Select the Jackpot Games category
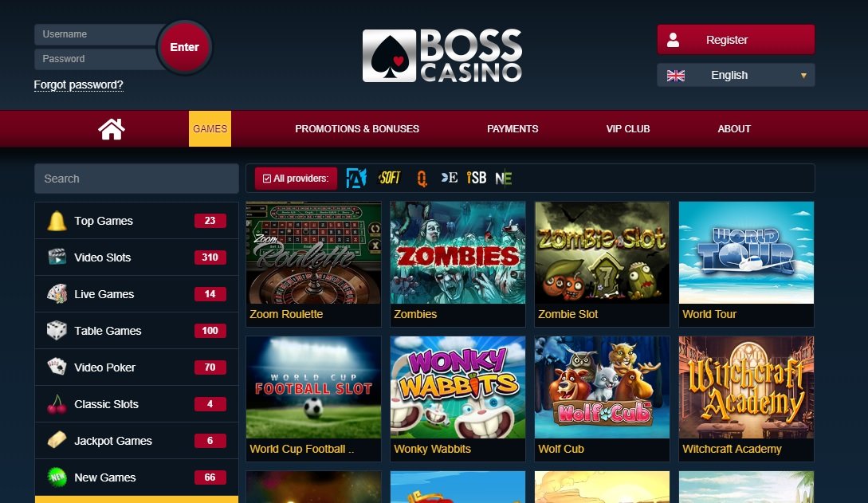 137,441
